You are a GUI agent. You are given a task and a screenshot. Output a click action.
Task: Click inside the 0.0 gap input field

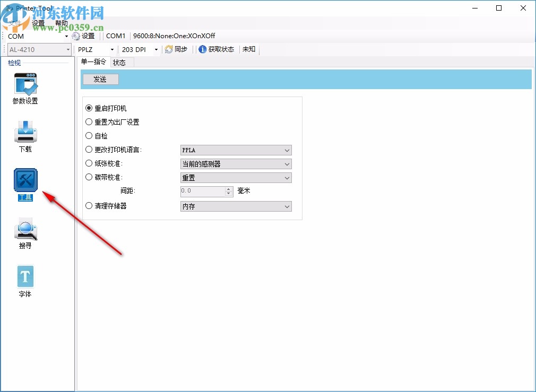click(202, 191)
